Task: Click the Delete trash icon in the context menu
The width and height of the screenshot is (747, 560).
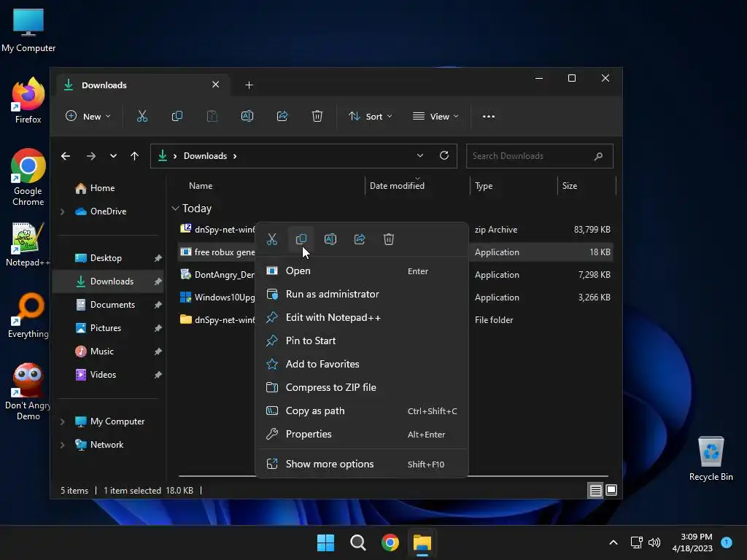Action: click(x=389, y=239)
